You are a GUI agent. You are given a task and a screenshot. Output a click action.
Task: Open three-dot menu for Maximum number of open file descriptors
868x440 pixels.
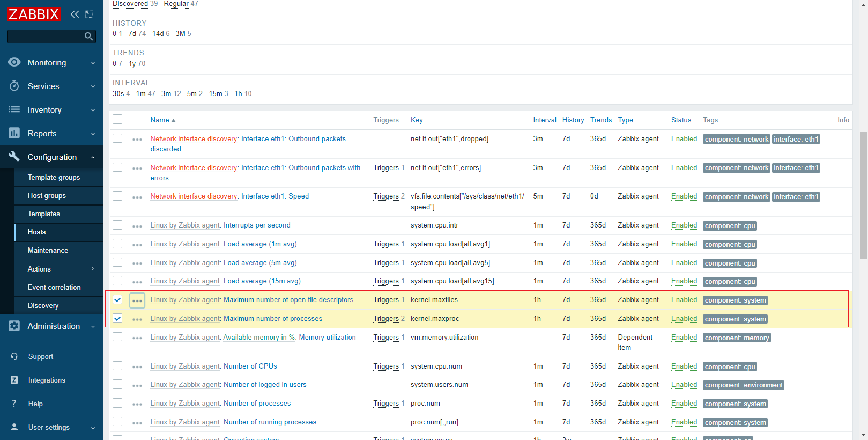click(137, 300)
